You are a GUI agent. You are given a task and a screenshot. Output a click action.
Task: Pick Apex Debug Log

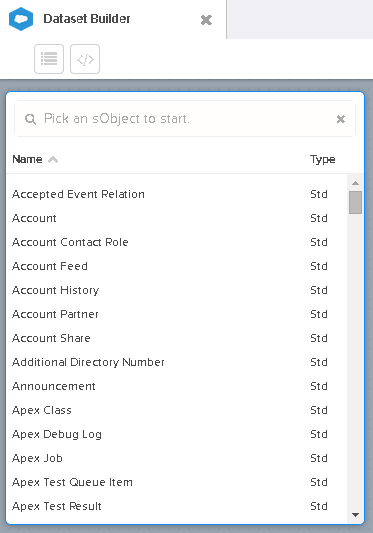point(176,434)
